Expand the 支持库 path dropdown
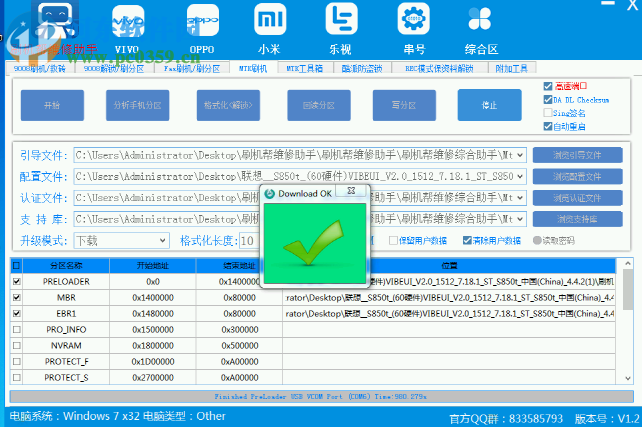The width and height of the screenshot is (642, 427). click(x=520, y=219)
